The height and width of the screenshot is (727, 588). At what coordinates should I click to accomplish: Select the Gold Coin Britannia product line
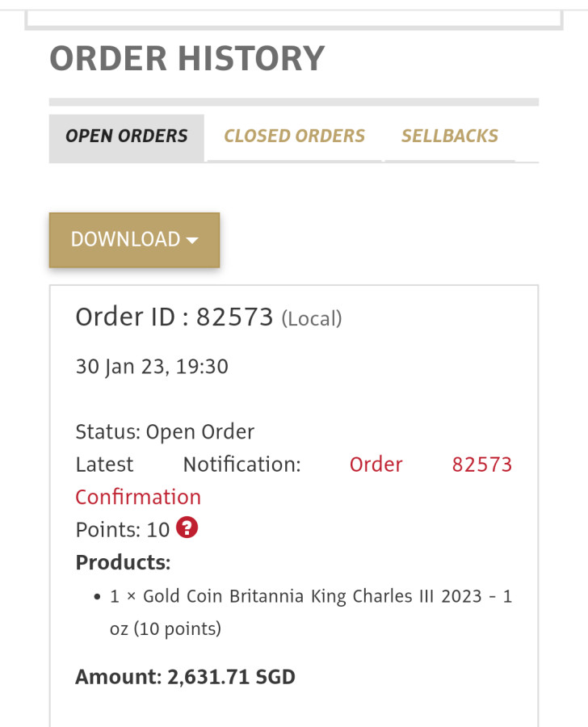(x=311, y=597)
